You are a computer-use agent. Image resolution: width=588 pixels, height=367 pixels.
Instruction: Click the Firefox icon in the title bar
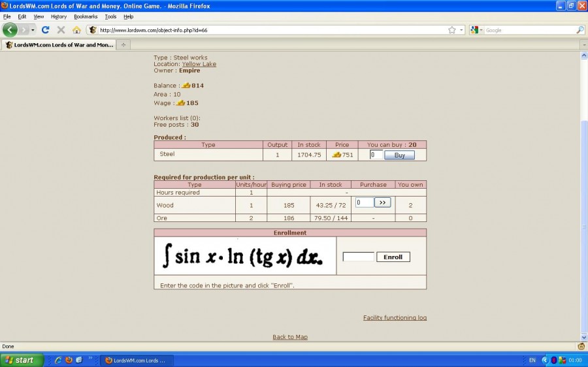[x=5, y=6]
